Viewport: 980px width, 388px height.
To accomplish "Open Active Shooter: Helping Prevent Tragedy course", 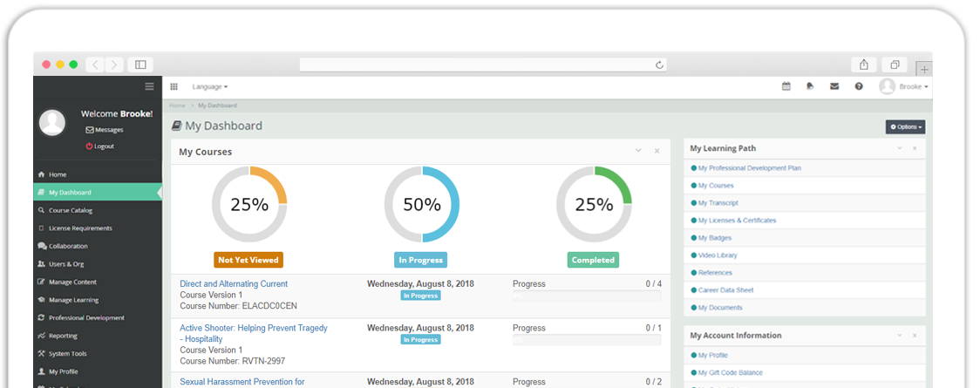I will point(254,333).
